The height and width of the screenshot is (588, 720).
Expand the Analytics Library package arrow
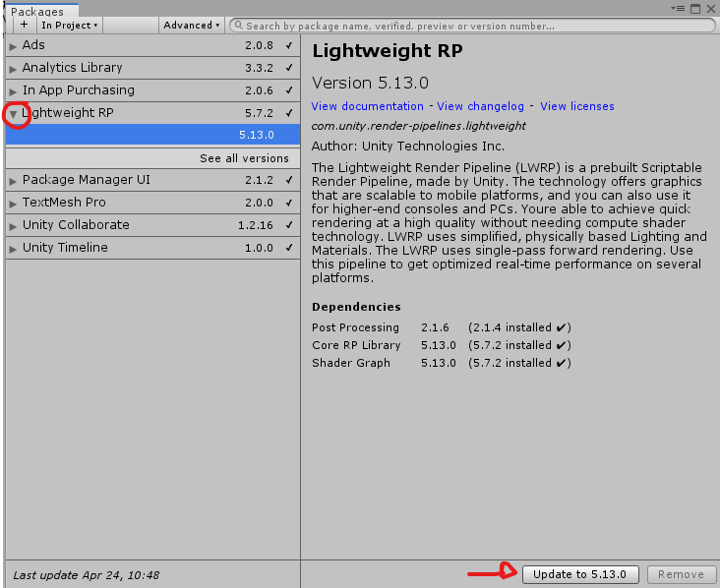coord(13,69)
